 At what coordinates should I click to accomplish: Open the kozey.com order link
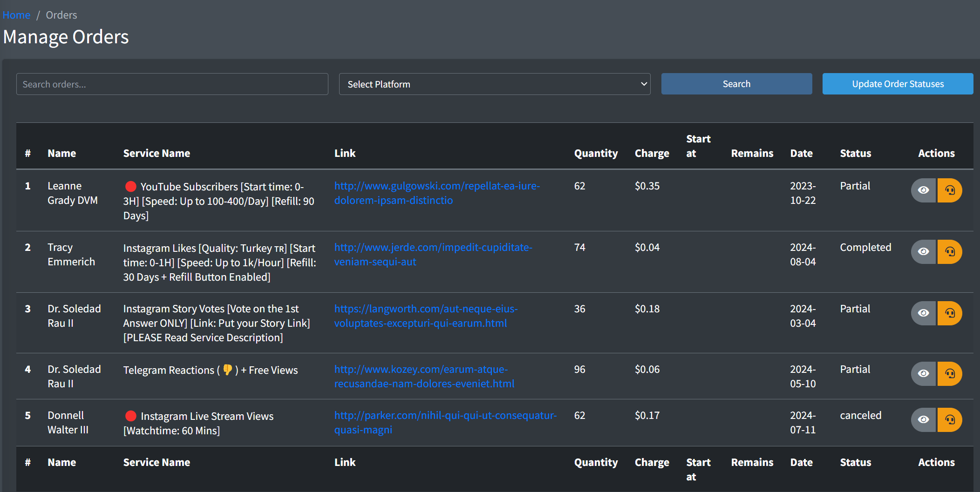coord(424,377)
